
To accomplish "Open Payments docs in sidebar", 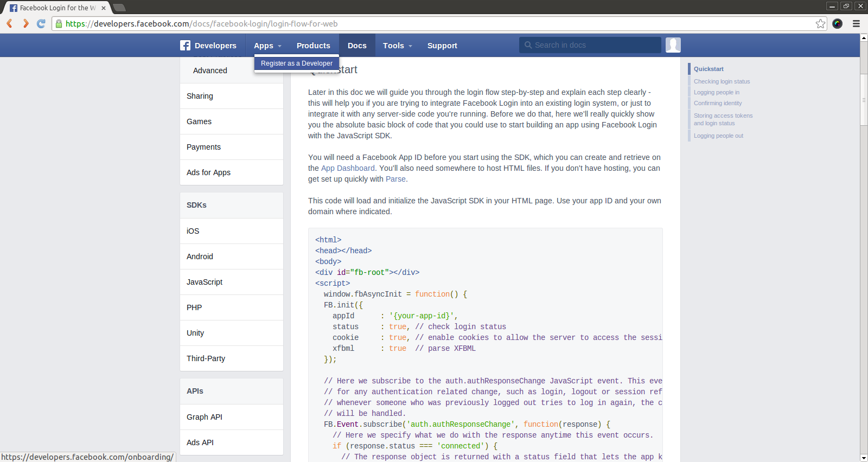I will [x=232, y=147].
